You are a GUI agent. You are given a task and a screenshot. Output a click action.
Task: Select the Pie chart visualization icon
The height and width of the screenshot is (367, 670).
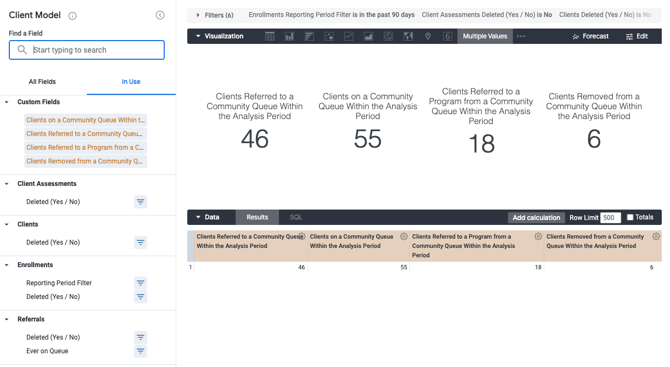pos(388,36)
